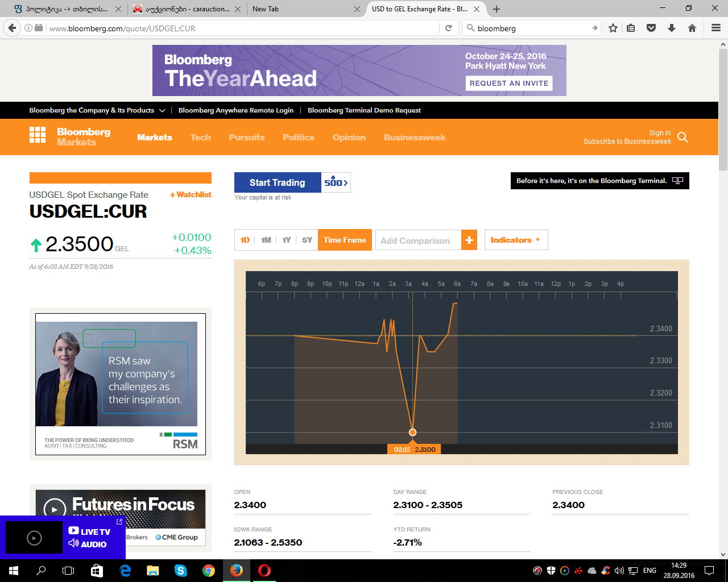Image resolution: width=728 pixels, height=582 pixels.
Task: Switch to the New Tab browser tab
Action: tap(305, 9)
